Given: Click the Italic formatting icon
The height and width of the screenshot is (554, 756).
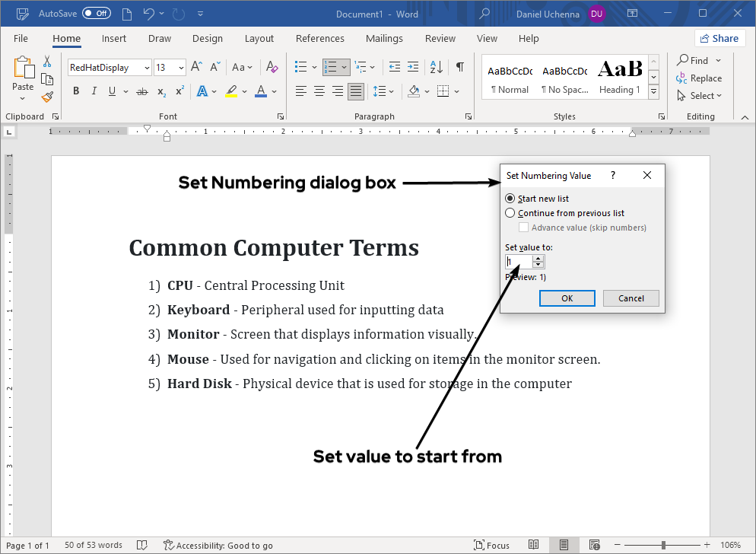Looking at the screenshot, I should click(x=94, y=91).
